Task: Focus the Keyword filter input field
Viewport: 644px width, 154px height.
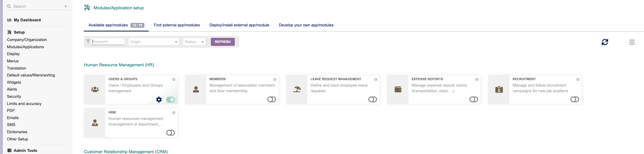Action: click(x=108, y=42)
